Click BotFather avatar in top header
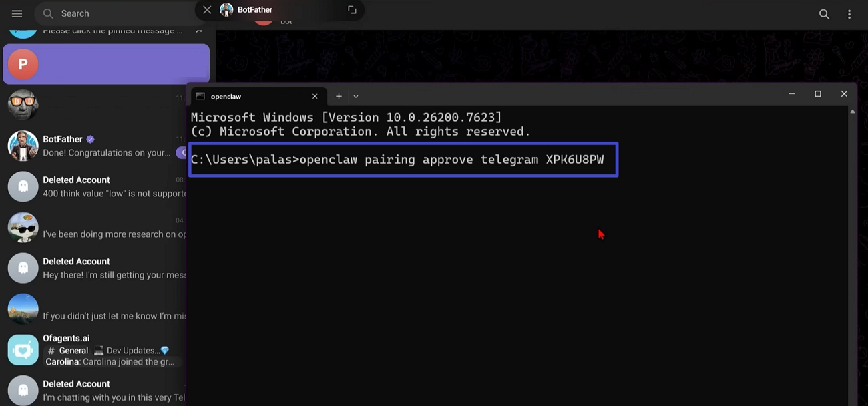 [x=226, y=10]
